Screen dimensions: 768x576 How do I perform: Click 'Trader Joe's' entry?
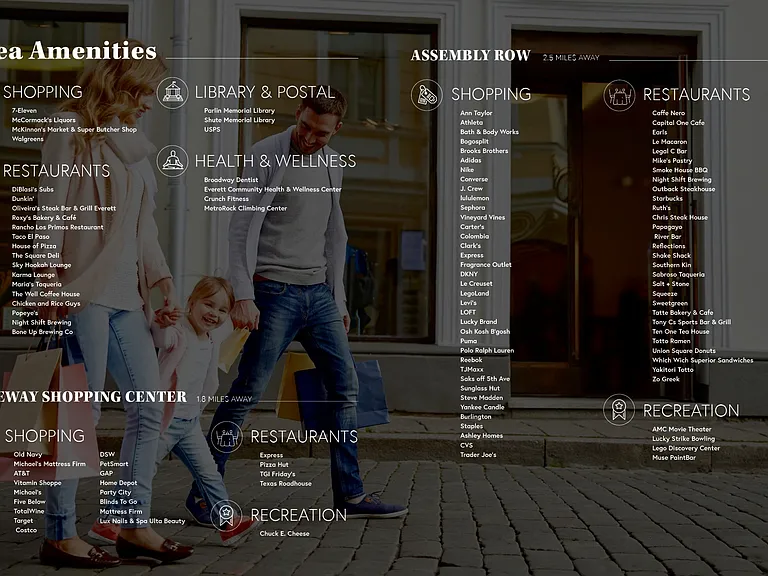[x=478, y=455]
